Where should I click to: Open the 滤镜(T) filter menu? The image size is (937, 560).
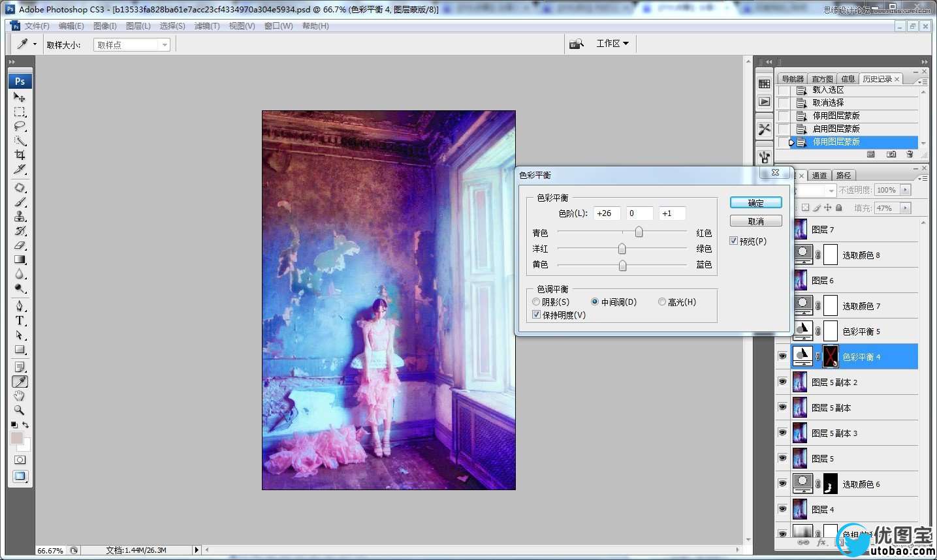[x=206, y=26]
